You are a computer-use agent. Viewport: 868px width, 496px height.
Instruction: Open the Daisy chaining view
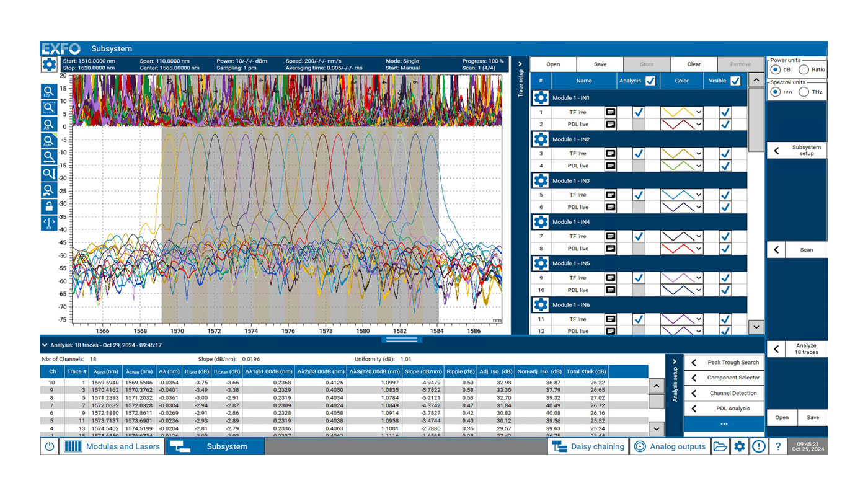[x=588, y=446]
